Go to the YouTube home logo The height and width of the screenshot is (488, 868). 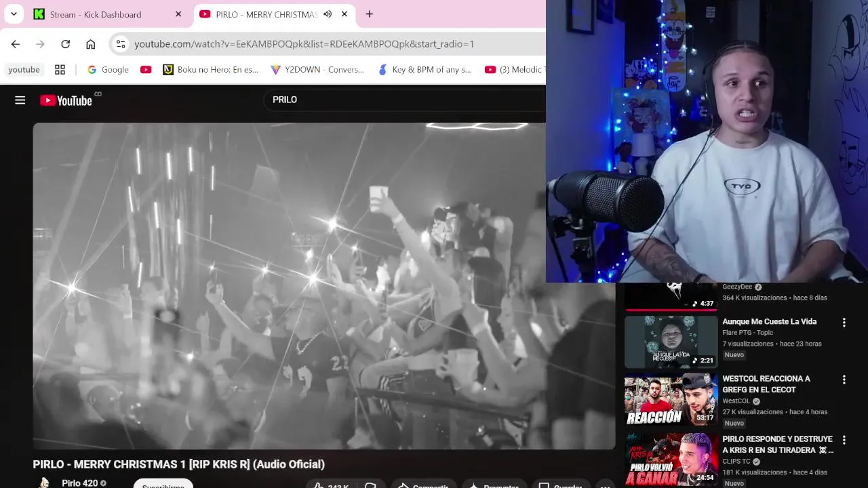pyautogui.click(x=66, y=100)
